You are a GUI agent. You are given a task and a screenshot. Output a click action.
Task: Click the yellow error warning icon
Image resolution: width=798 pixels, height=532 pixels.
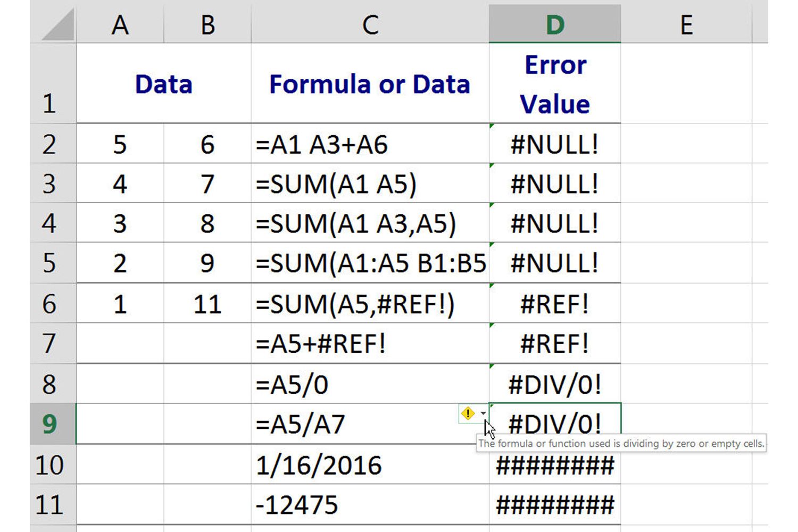(x=468, y=413)
